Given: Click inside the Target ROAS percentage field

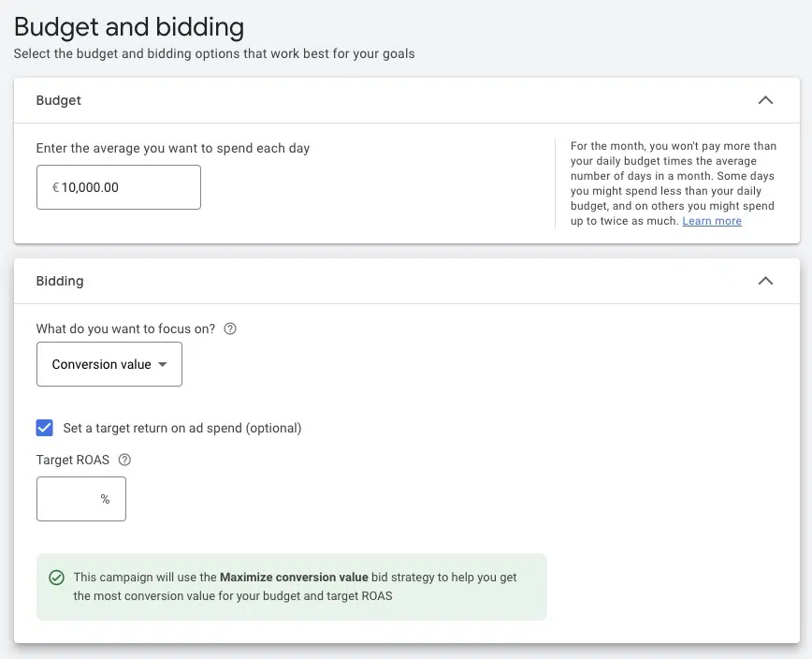Looking at the screenshot, I should click(75, 498).
